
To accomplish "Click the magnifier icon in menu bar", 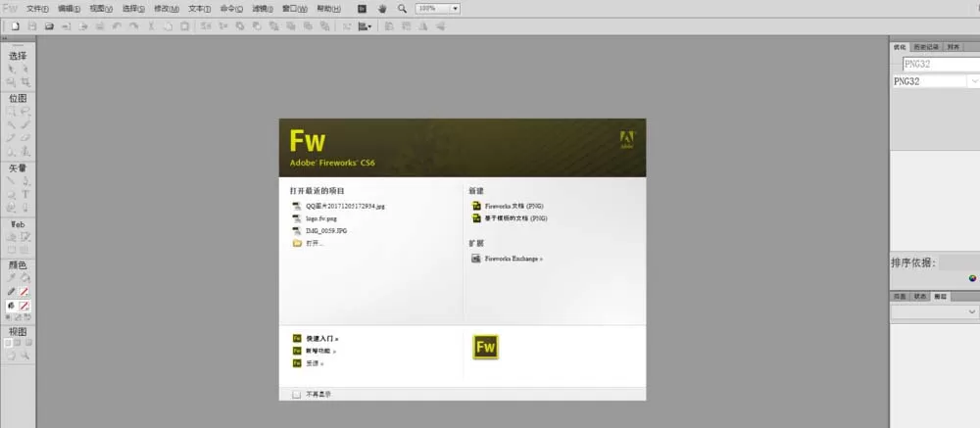I will click(402, 9).
